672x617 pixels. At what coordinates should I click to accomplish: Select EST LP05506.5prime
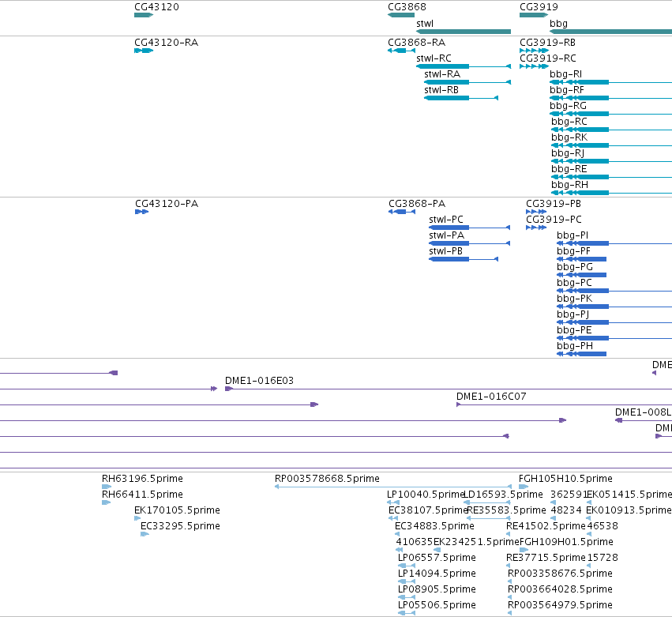point(407,613)
